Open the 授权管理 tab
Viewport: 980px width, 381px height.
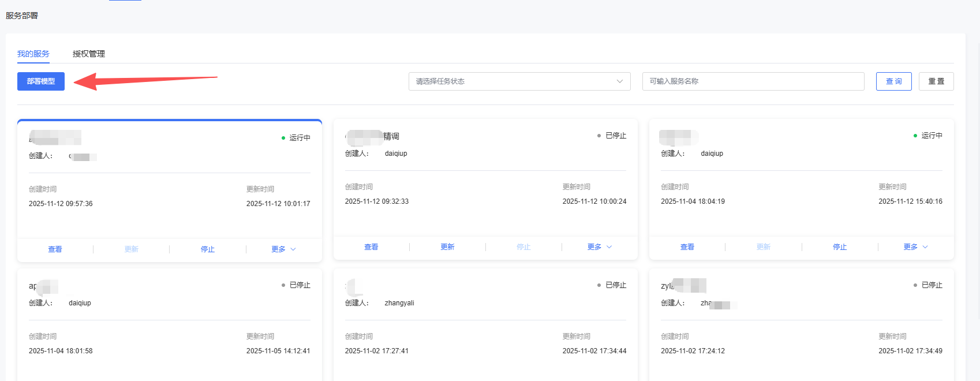click(x=88, y=54)
